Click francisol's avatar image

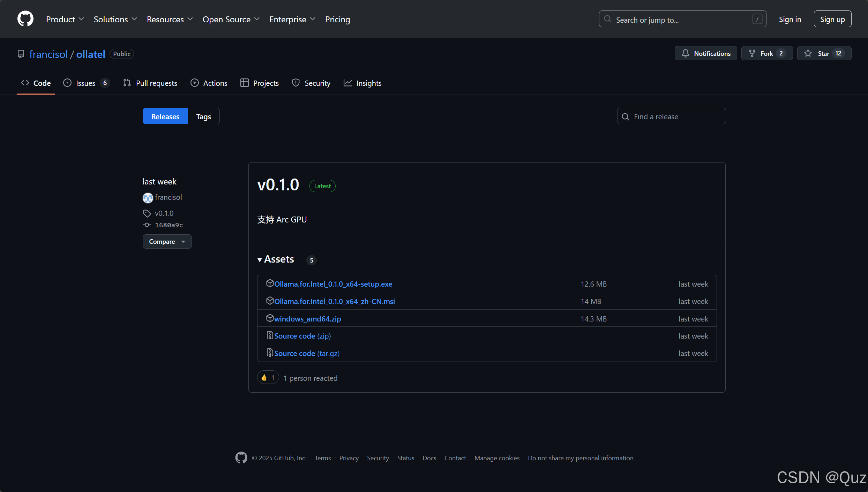(148, 198)
